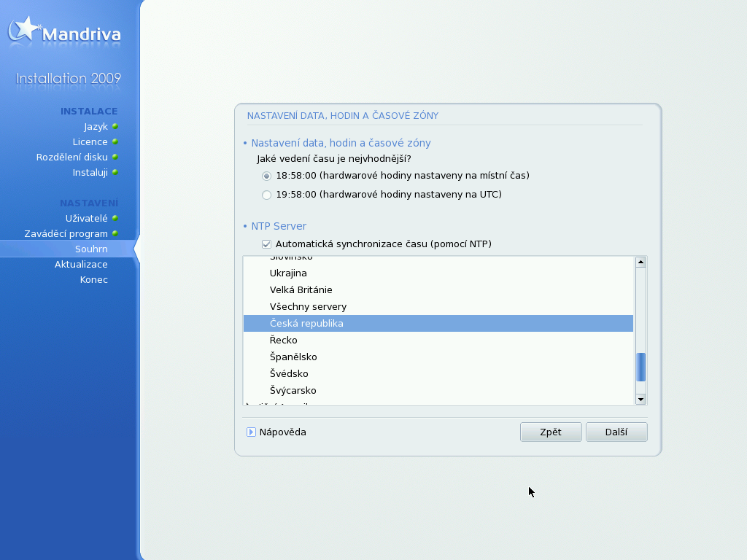The image size is (747, 560).
Task: Click green status dot next to Uživatelé
Action: [x=115, y=218]
